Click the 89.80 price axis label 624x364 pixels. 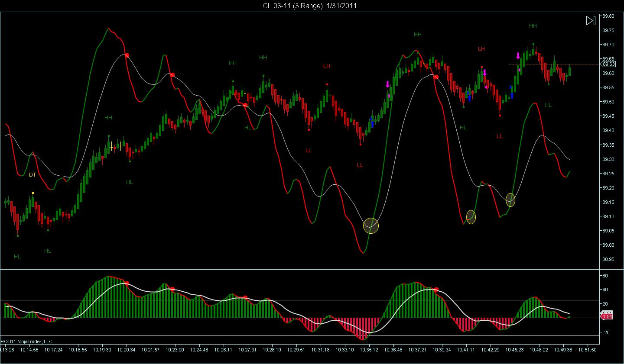[608, 16]
